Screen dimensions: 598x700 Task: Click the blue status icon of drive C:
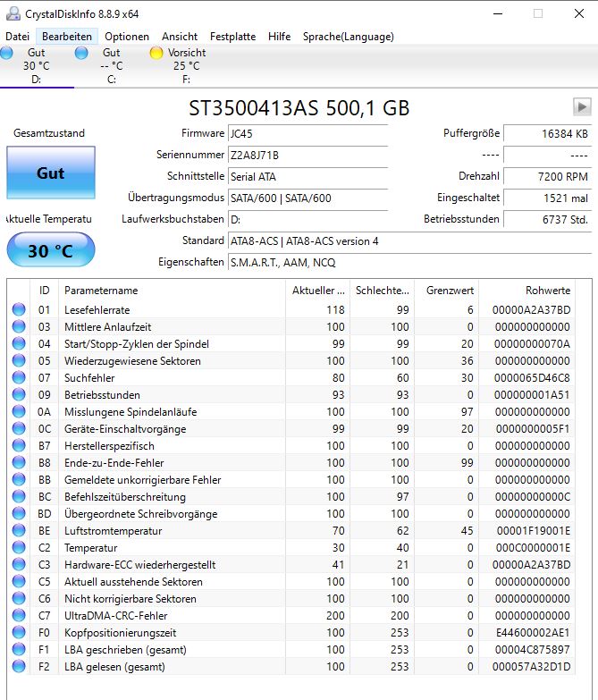click(x=81, y=53)
